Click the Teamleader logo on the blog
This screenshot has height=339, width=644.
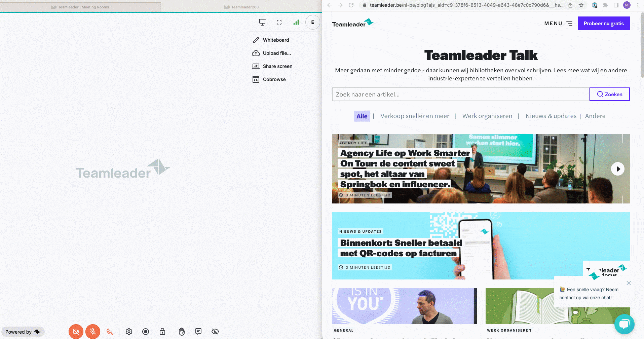coord(353,23)
